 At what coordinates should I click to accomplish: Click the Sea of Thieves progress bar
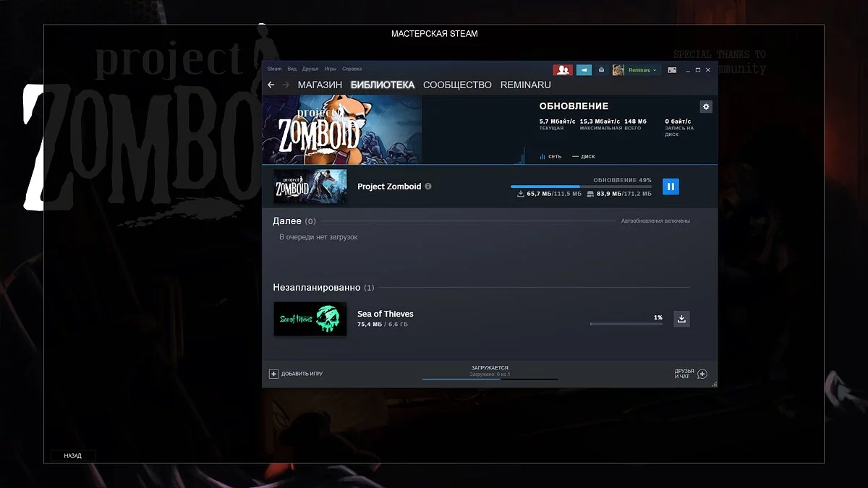pyautogui.click(x=626, y=324)
